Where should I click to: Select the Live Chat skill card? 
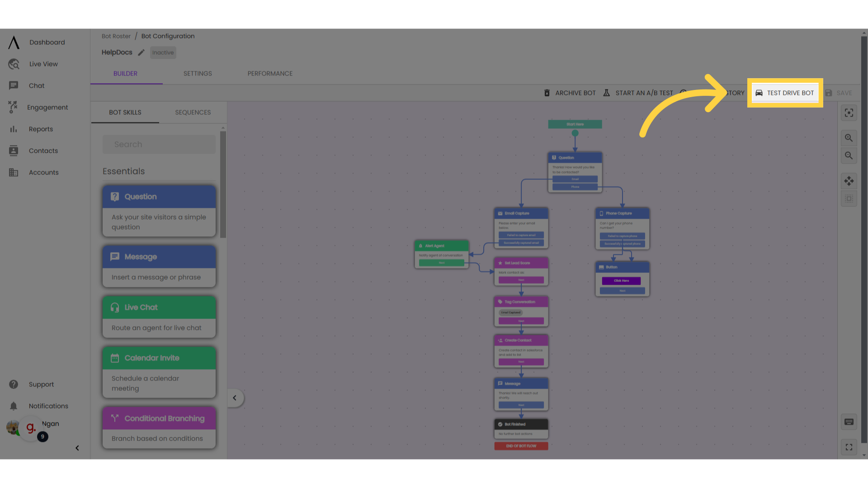point(159,317)
